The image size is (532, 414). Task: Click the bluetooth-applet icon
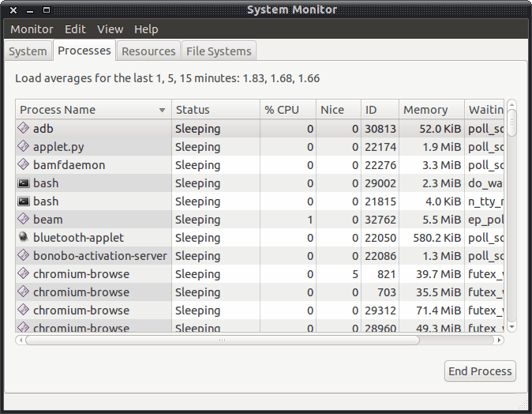tap(24, 237)
